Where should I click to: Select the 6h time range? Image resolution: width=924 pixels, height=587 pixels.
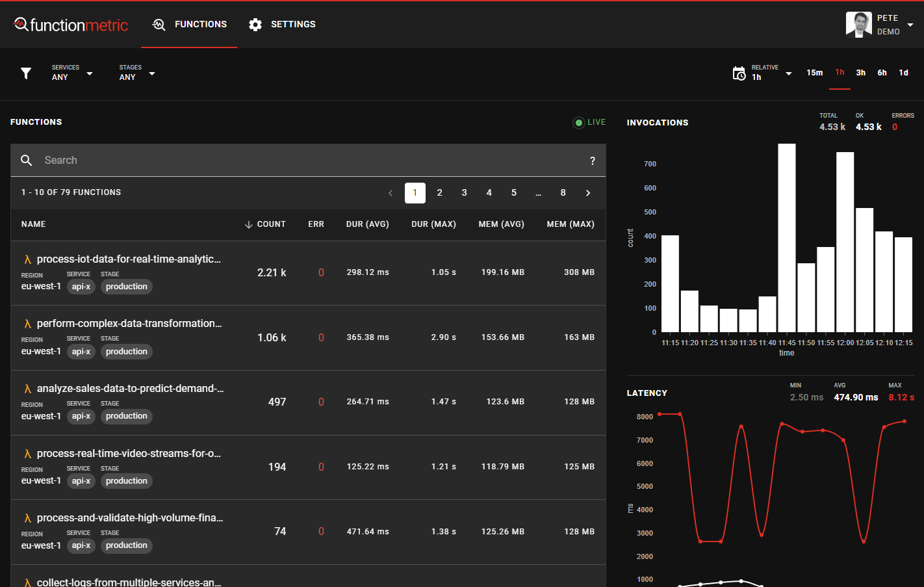[x=882, y=73]
